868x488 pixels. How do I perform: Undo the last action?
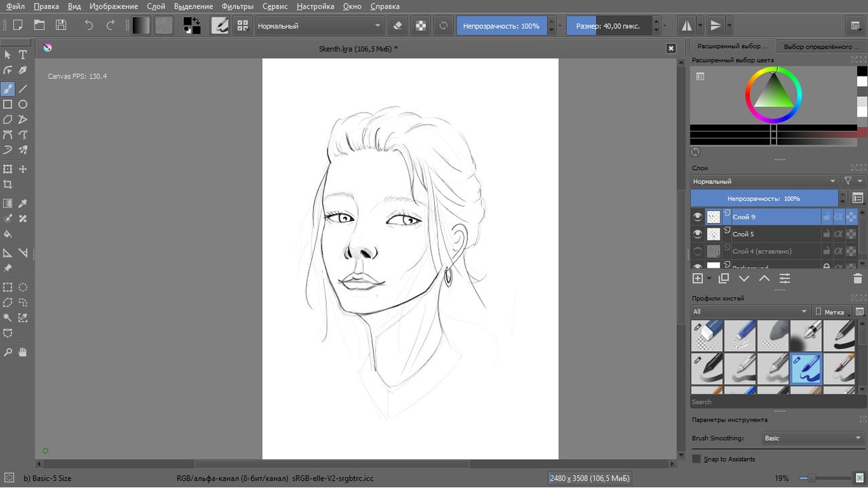pos(89,26)
